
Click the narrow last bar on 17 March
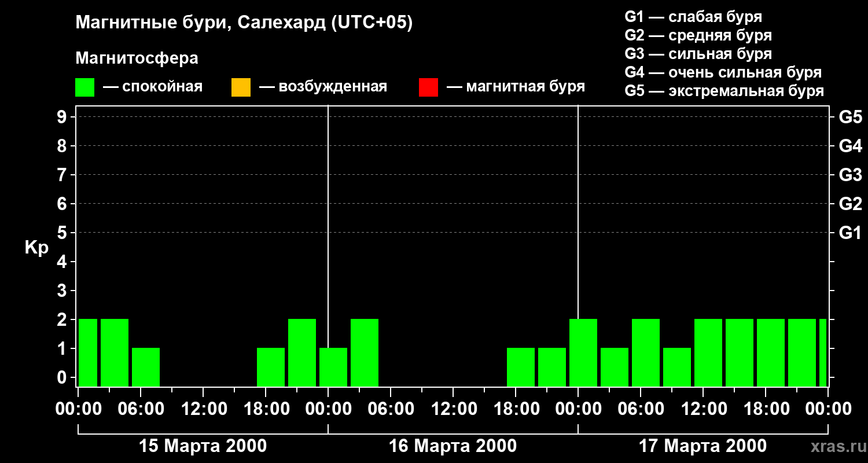coord(823,352)
